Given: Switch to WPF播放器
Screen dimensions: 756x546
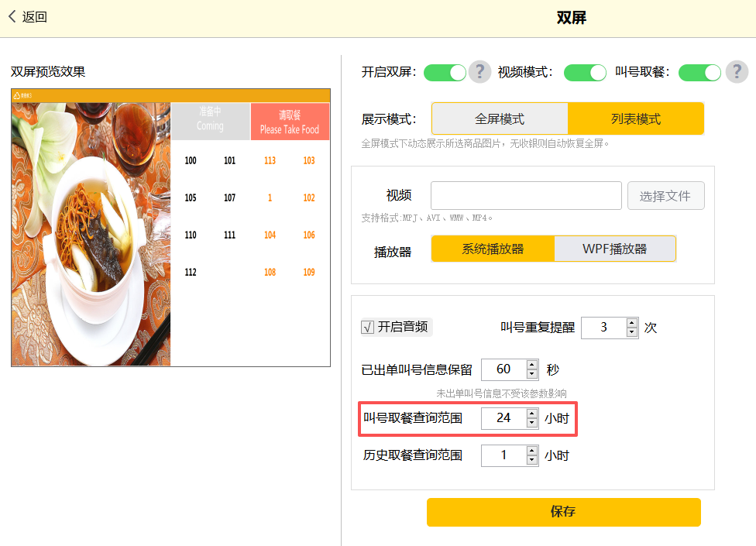Looking at the screenshot, I should [x=615, y=249].
